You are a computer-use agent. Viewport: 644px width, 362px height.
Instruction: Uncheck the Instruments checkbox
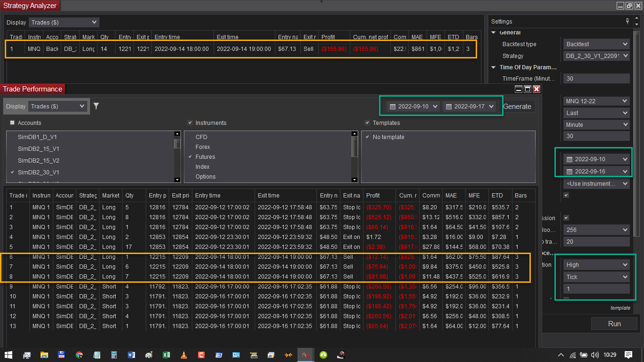190,123
